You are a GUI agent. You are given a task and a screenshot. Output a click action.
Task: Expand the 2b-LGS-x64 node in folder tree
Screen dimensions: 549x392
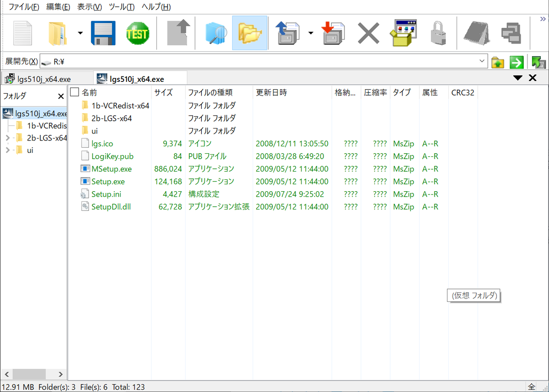8,138
